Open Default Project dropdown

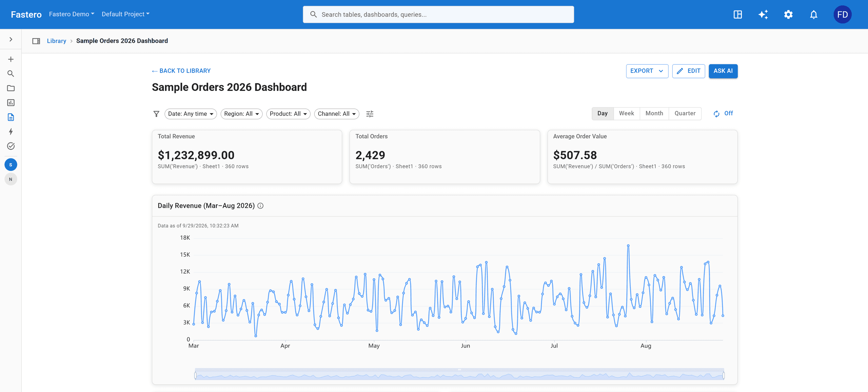click(x=125, y=14)
